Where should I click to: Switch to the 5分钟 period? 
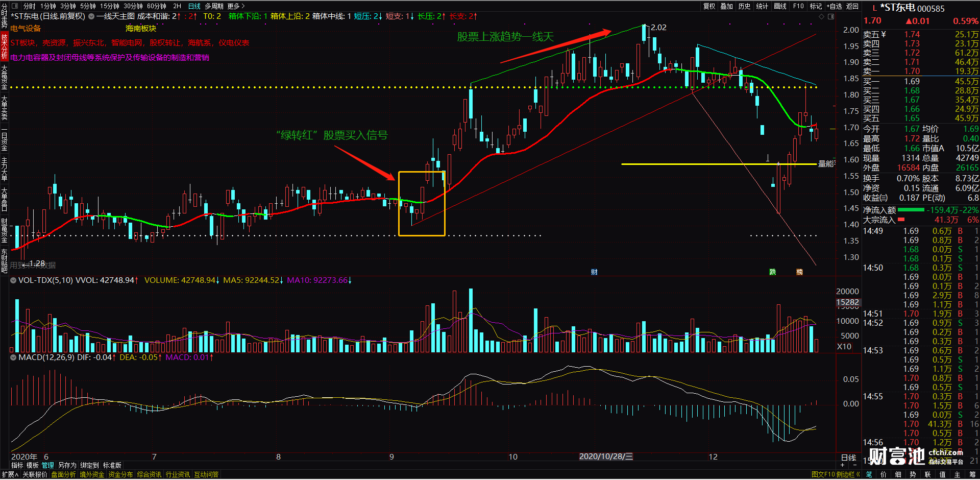[88, 6]
